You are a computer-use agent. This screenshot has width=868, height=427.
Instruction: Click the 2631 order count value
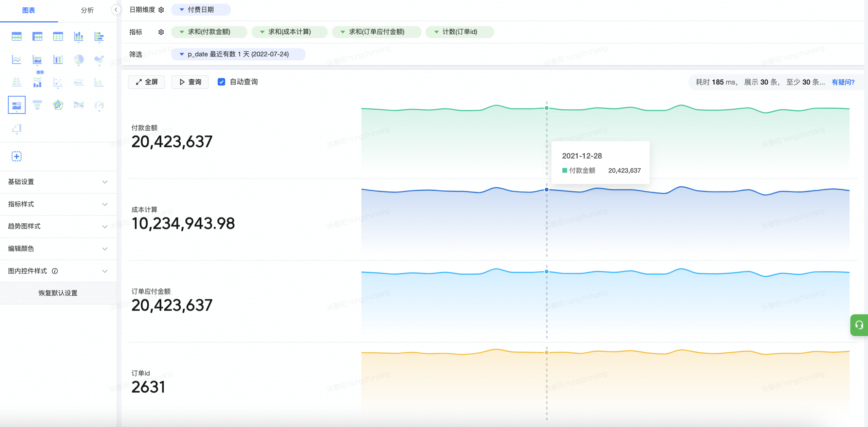[148, 387]
